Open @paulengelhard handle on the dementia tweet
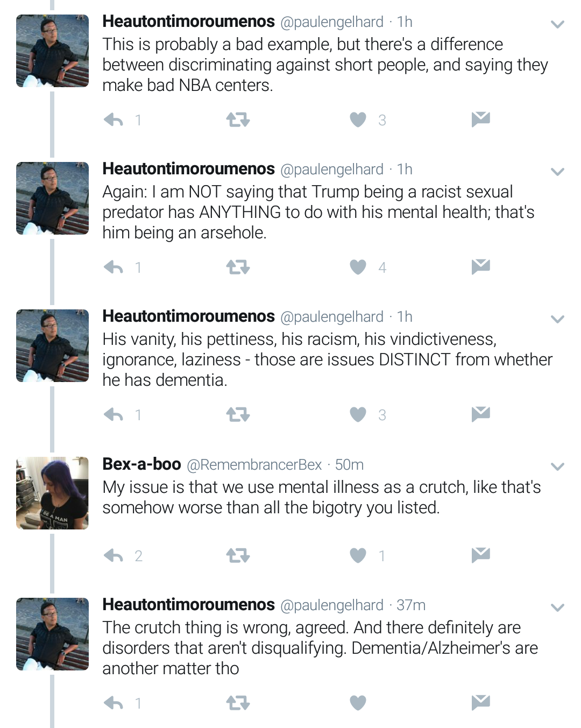The width and height of the screenshot is (581, 728). [332, 317]
